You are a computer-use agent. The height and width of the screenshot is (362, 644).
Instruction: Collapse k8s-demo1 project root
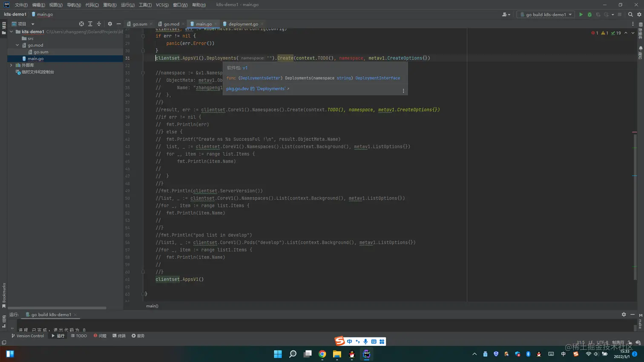11,31
